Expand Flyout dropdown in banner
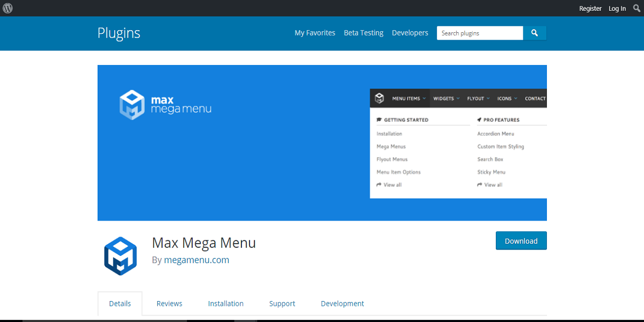Image resolution: width=644 pixels, height=322 pixels. 478,98
